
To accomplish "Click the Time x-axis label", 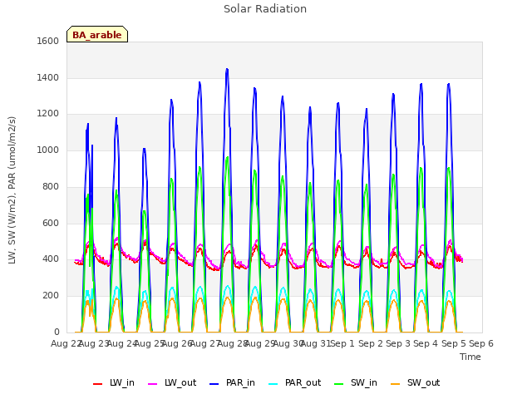I will click(x=470, y=357).
